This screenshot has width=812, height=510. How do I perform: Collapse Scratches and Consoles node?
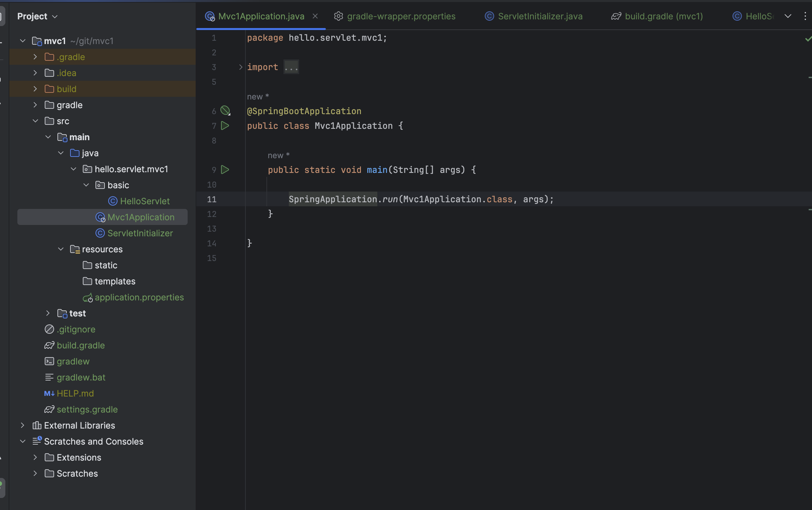pyautogui.click(x=22, y=442)
